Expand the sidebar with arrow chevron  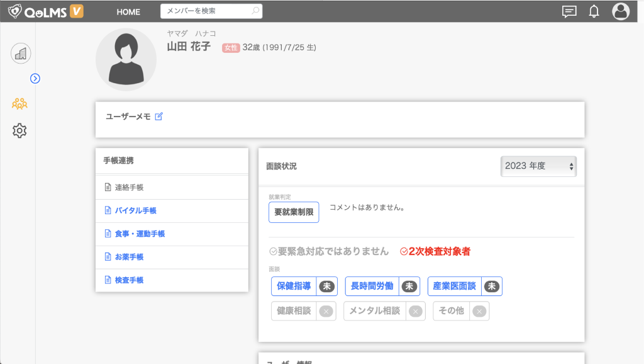(35, 78)
